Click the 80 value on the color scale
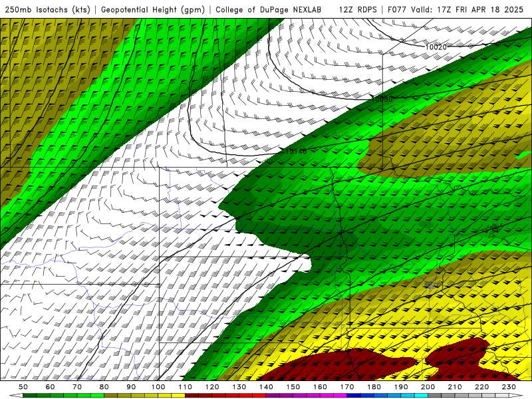The width and height of the screenshot is (532, 399). (104, 387)
